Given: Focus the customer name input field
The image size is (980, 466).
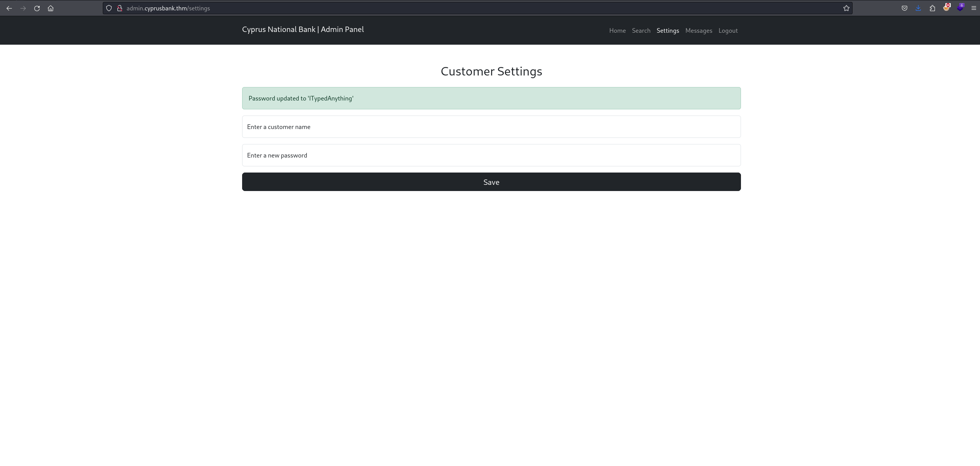Looking at the screenshot, I should 491,127.
